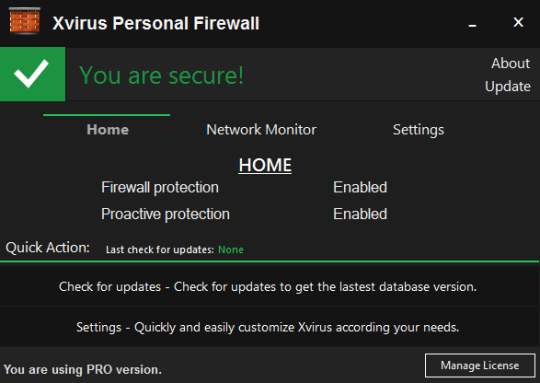This screenshot has width=540, height=383.
Task: Close the Xvirus Personal Firewall window
Action: [x=518, y=23]
